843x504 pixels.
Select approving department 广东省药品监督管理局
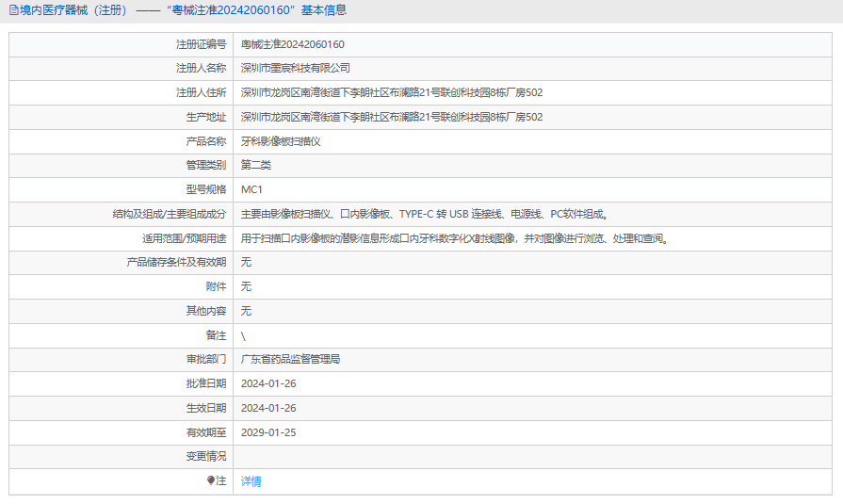coord(290,359)
